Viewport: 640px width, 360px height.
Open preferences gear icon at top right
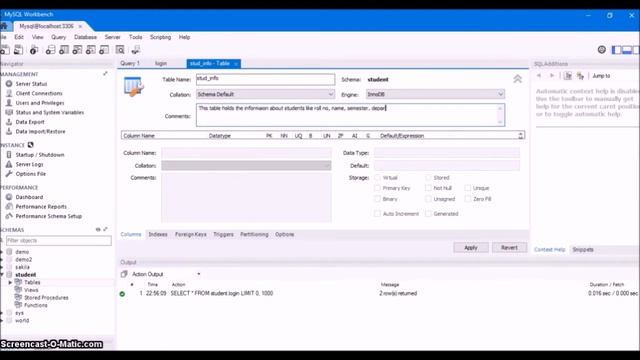[x=602, y=49]
